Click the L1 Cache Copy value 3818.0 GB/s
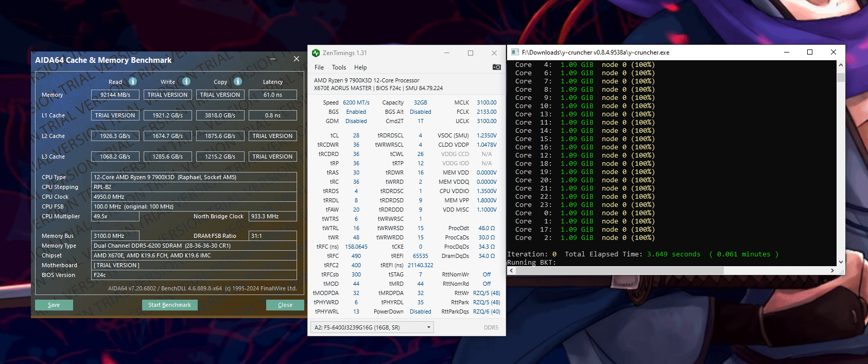 pos(220,115)
